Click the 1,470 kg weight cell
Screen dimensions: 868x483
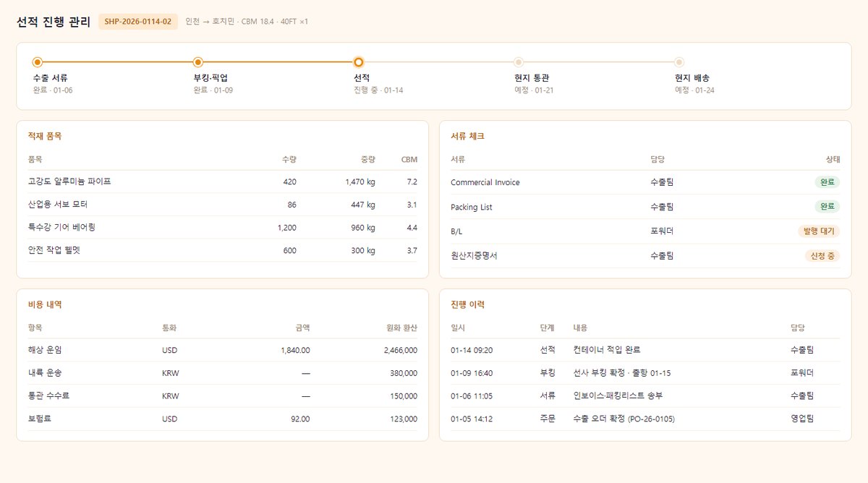pyautogui.click(x=360, y=182)
